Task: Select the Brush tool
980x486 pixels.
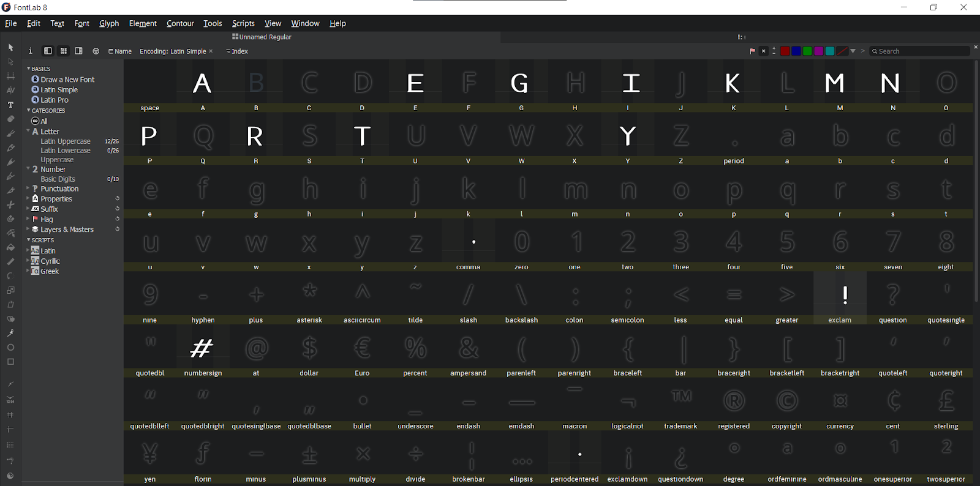Action: [10, 133]
